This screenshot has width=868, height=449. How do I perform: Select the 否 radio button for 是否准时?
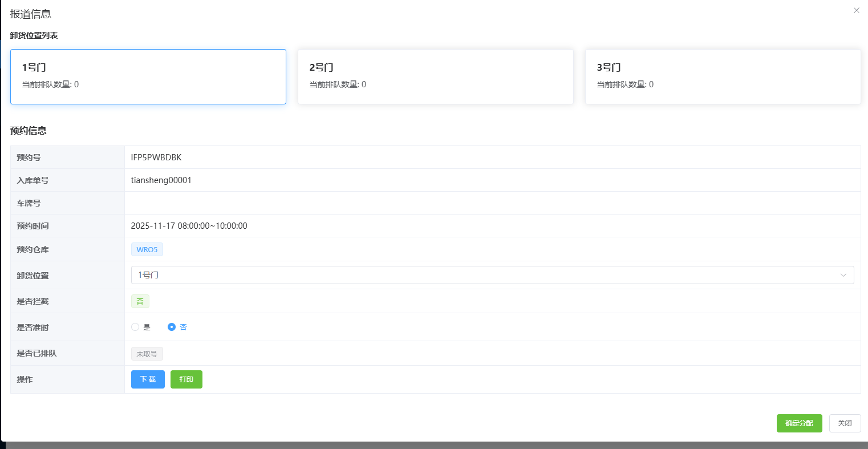172,327
